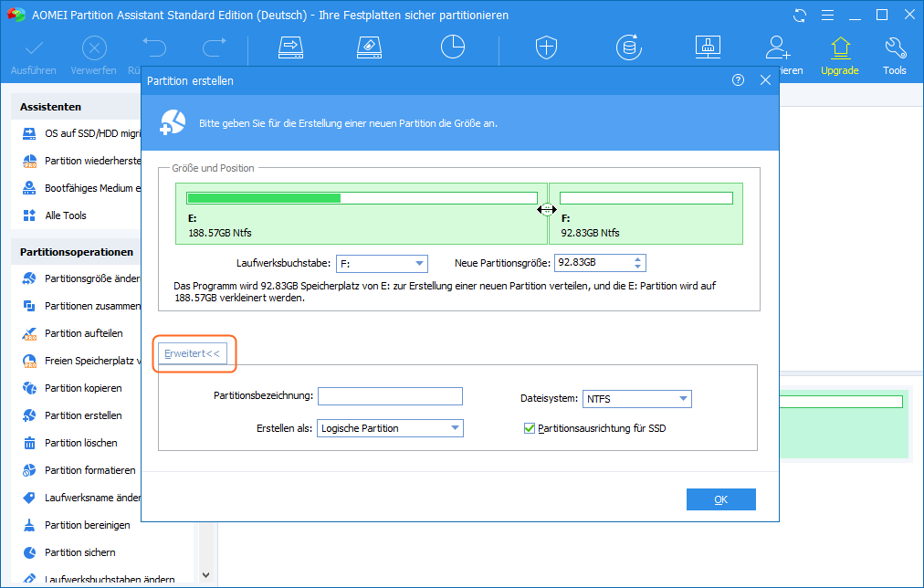Open the Laufwerksbuchstabe dropdown
Screen dimensions: 924x588
tap(382, 263)
